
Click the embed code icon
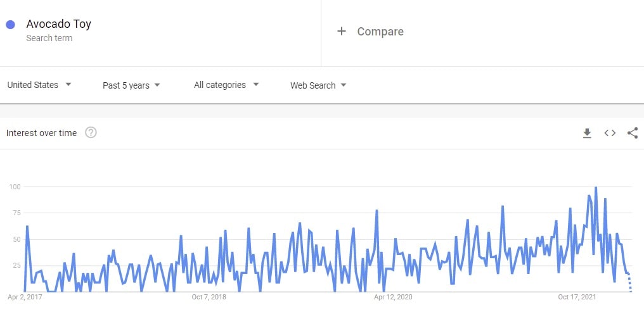coord(610,133)
